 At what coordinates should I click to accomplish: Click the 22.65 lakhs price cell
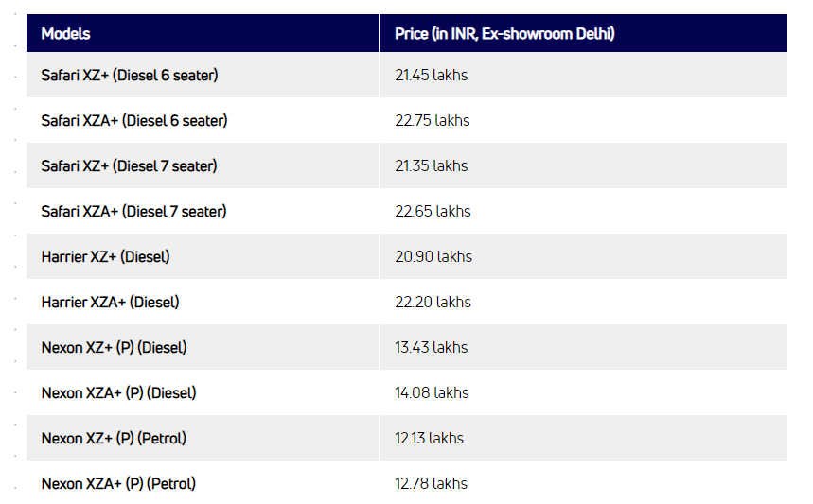point(433,211)
